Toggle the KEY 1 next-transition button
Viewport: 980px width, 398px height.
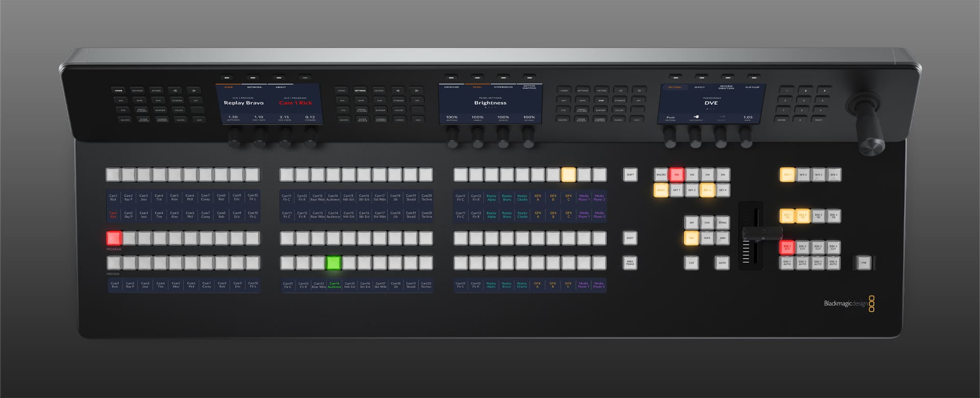(677, 190)
